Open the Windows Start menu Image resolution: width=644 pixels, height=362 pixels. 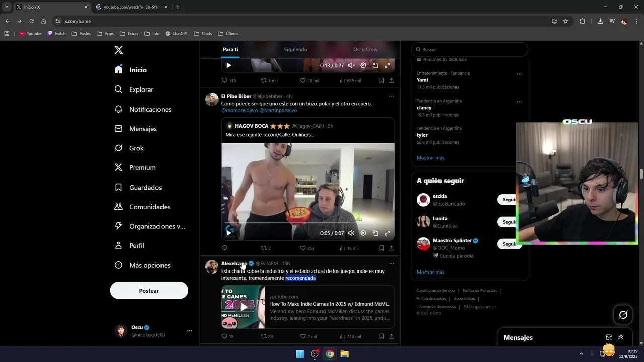[x=300, y=354]
